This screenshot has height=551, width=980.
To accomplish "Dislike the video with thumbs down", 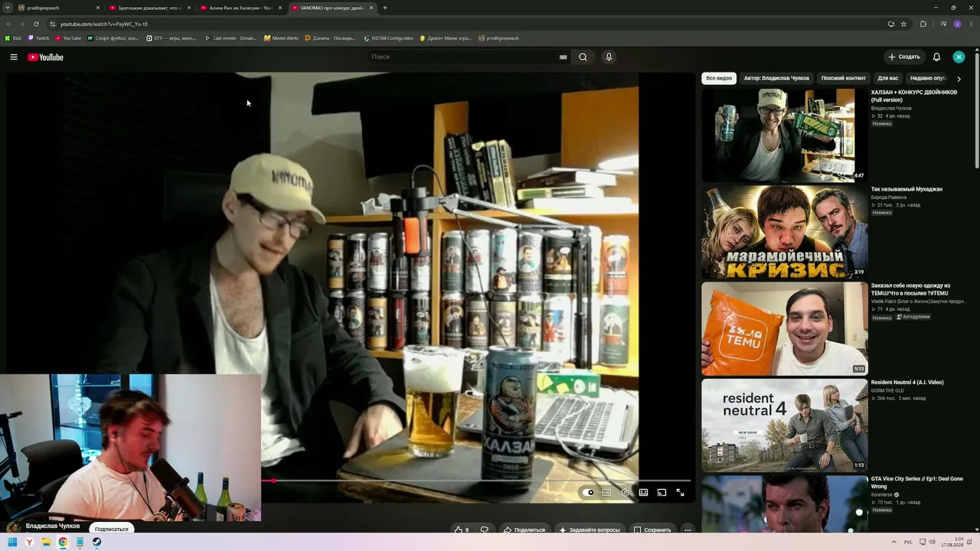I will tap(485, 530).
